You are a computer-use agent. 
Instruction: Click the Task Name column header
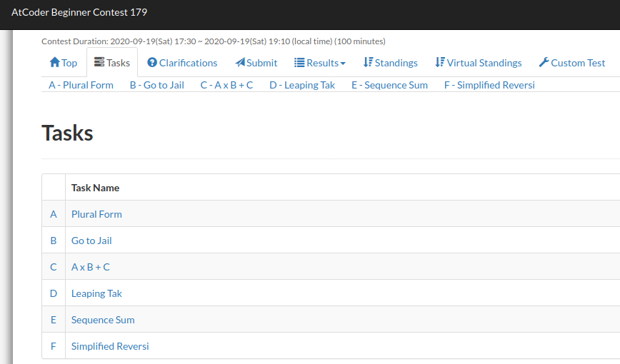[x=95, y=188]
